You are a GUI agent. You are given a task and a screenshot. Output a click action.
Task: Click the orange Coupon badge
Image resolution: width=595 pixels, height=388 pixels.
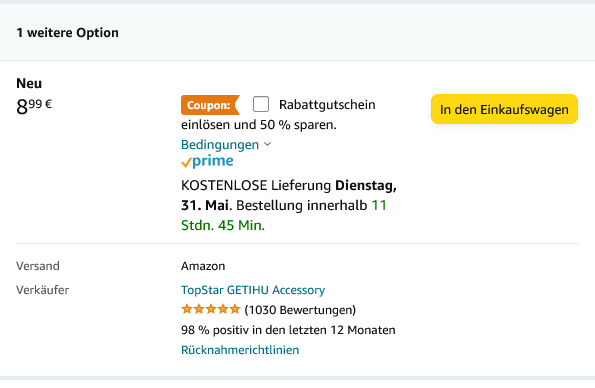tap(210, 105)
